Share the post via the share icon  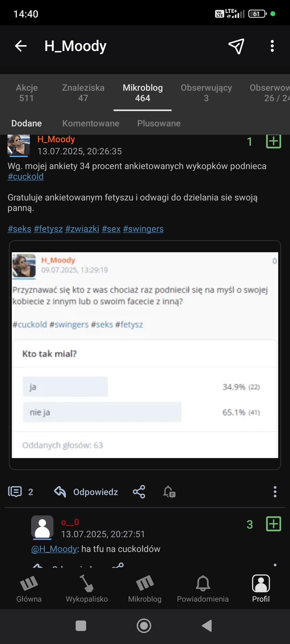point(139,492)
